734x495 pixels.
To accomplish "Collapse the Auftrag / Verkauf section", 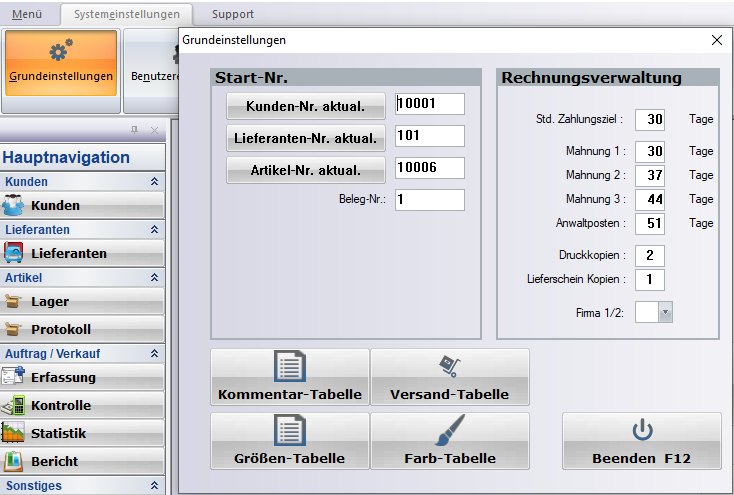I will 154,353.
